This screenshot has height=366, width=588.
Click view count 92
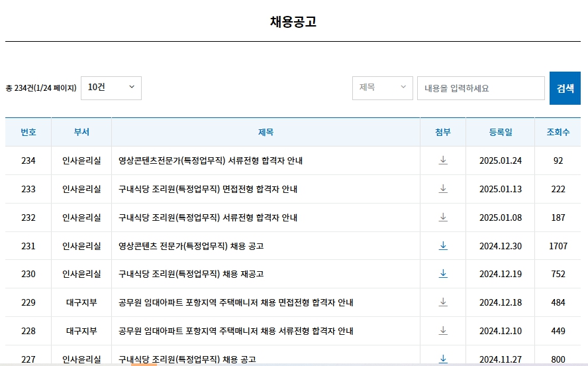tap(558, 160)
